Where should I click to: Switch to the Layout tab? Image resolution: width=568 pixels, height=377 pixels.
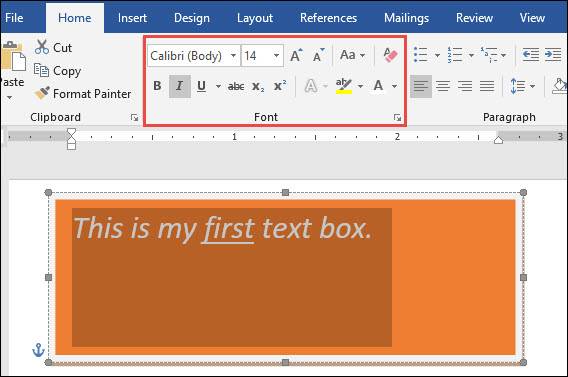(x=255, y=18)
